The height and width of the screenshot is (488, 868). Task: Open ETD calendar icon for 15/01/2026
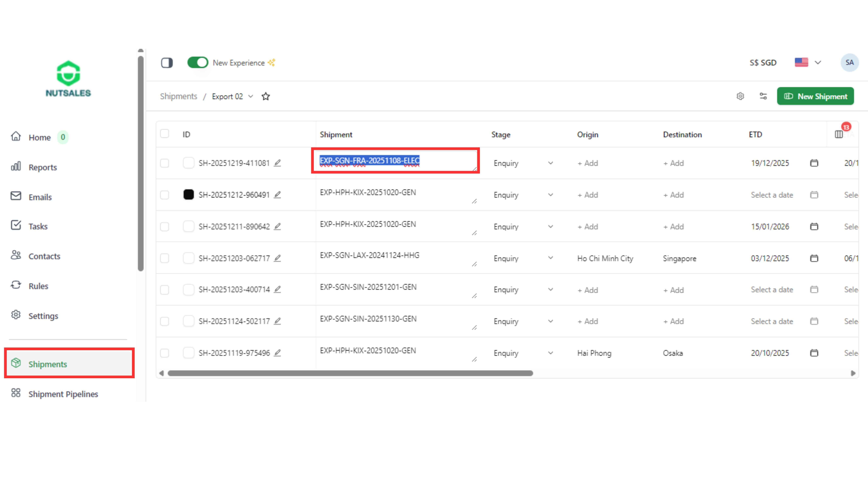click(814, 227)
